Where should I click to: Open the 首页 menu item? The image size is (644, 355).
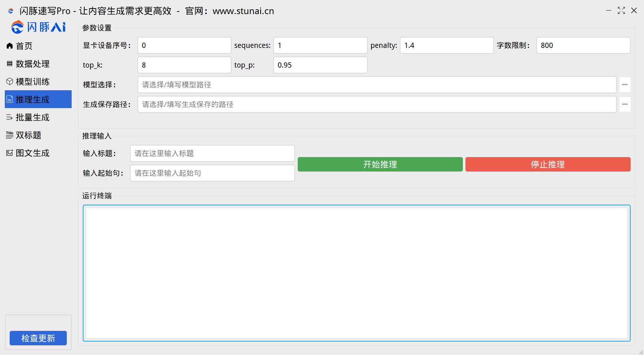38,46
